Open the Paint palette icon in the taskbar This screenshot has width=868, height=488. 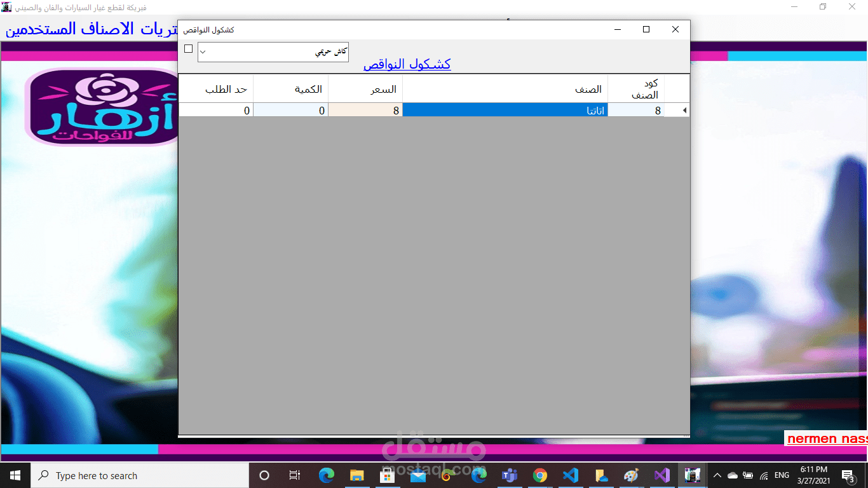631,475
